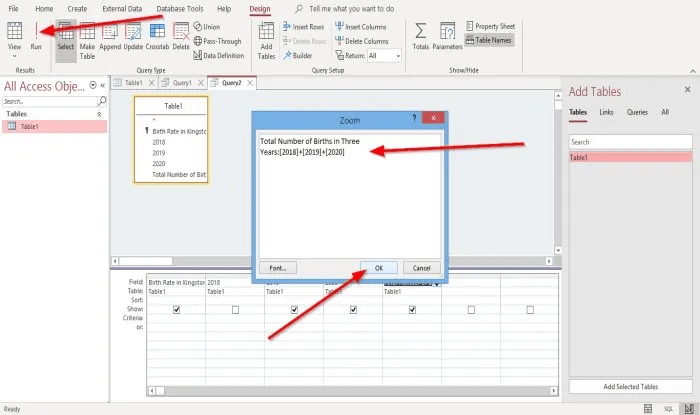This screenshot has height=415, width=700.
Task: Open Add Tables from the ribbon
Action: 266,41
